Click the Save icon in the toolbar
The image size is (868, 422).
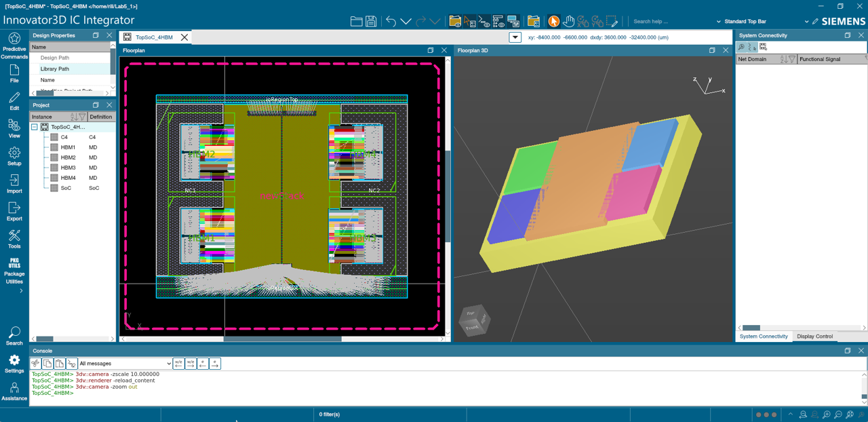click(371, 21)
